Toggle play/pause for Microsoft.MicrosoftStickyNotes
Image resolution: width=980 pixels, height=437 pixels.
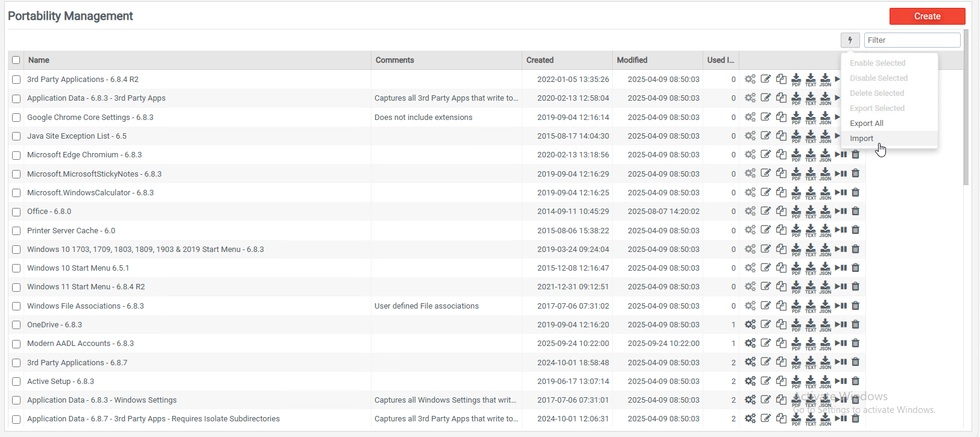[x=841, y=174]
